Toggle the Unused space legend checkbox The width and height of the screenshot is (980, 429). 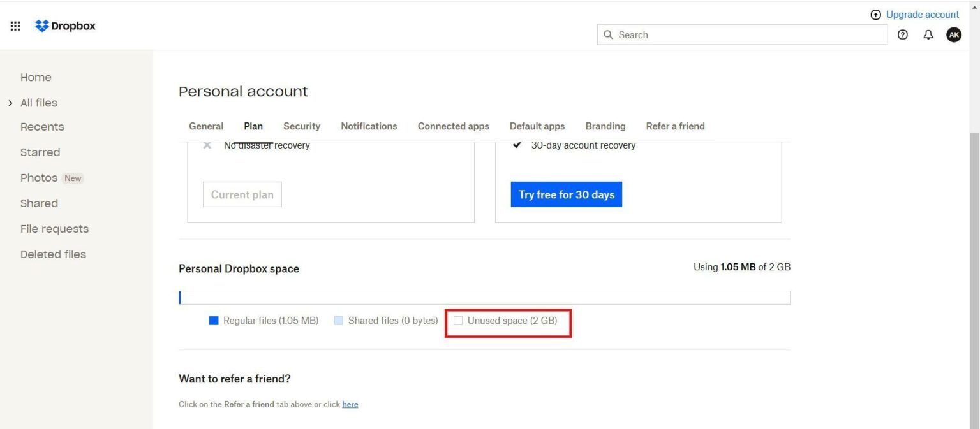point(458,320)
